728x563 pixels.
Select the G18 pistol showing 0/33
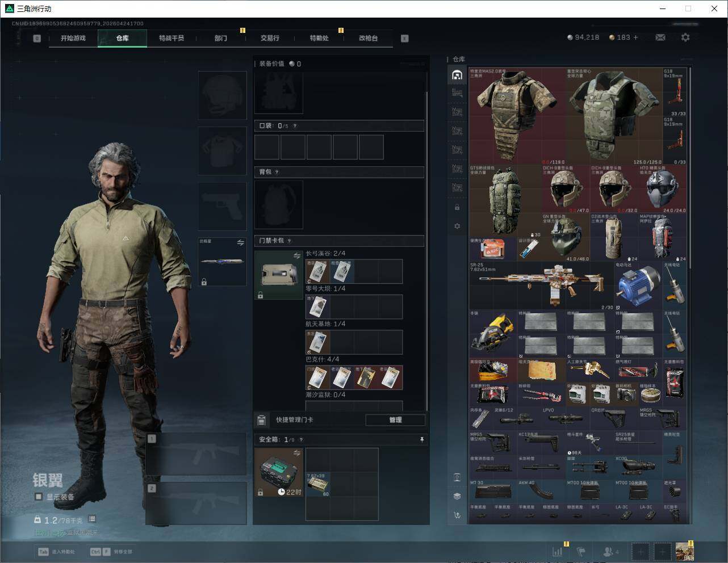coord(675,141)
